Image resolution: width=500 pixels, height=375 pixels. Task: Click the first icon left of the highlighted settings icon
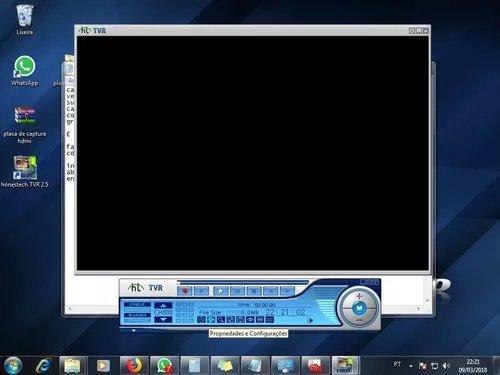[201, 320]
